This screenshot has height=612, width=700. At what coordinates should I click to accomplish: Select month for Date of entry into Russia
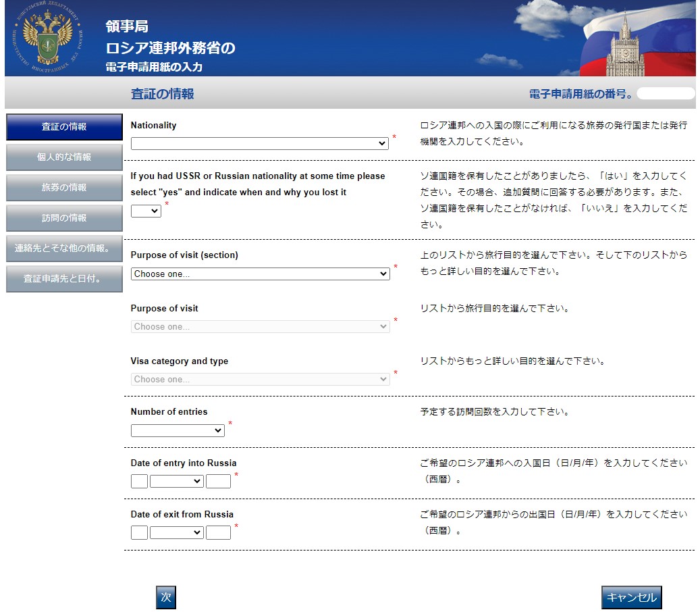pos(177,481)
